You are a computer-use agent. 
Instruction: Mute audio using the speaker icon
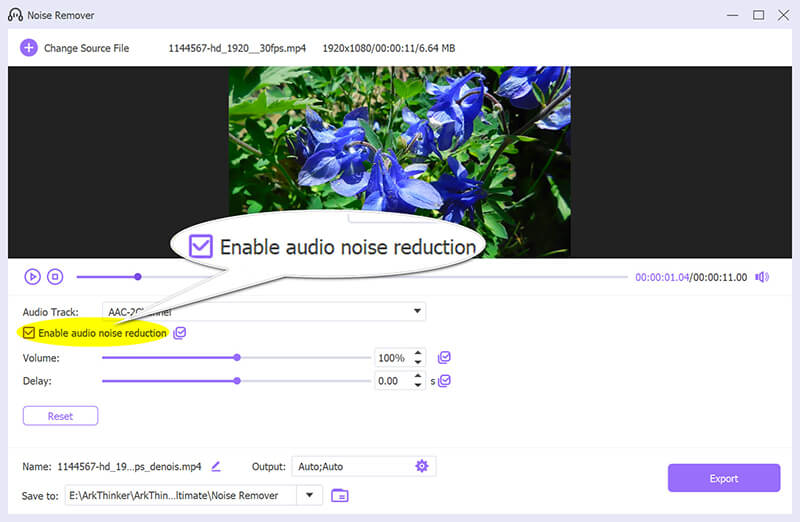(762, 277)
